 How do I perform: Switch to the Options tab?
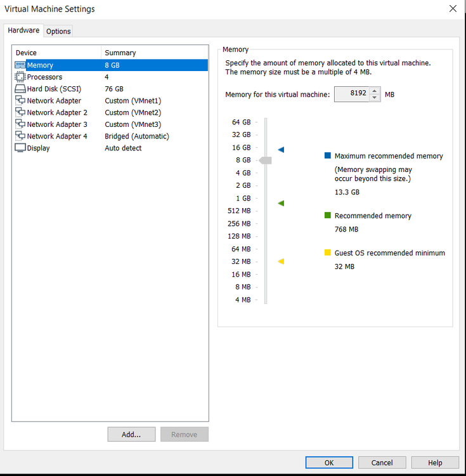point(58,31)
